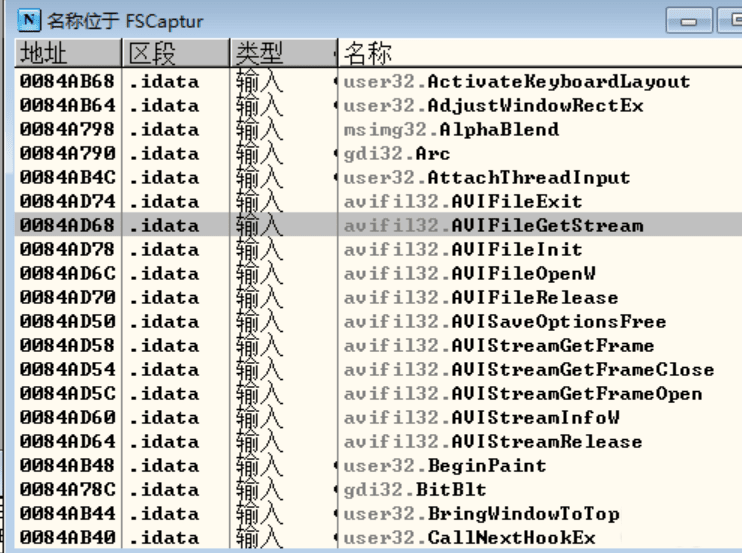
Task: Click address 0084AB44
Action: (x=67, y=514)
